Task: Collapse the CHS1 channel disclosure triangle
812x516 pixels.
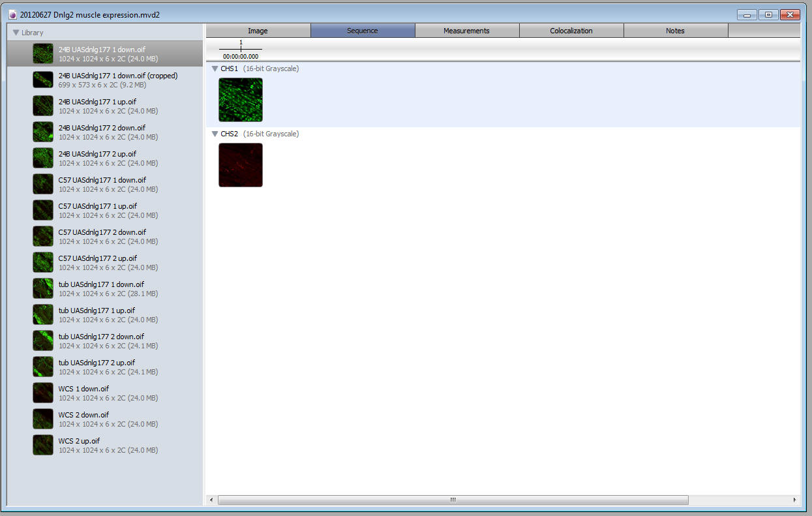Action: (215, 68)
